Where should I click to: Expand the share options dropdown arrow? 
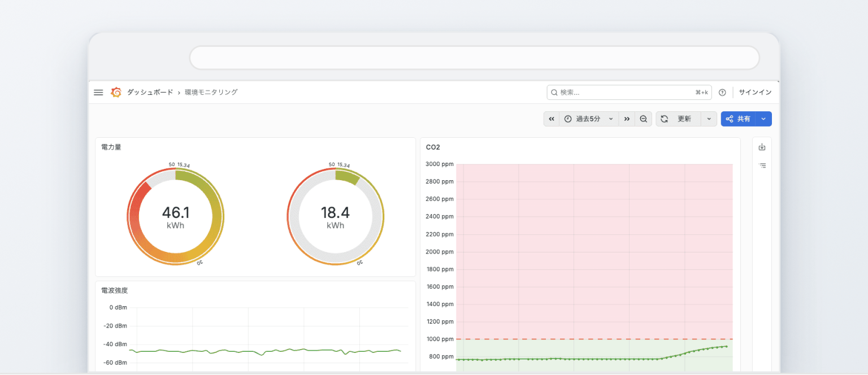764,119
